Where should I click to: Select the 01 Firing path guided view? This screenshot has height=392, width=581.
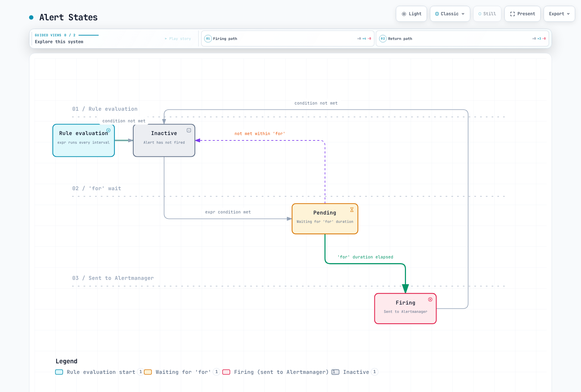click(x=288, y=38)
